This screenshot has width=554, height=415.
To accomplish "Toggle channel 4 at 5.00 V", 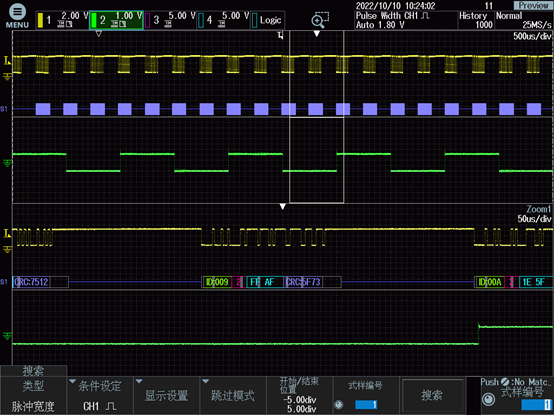I will point(223,20).
